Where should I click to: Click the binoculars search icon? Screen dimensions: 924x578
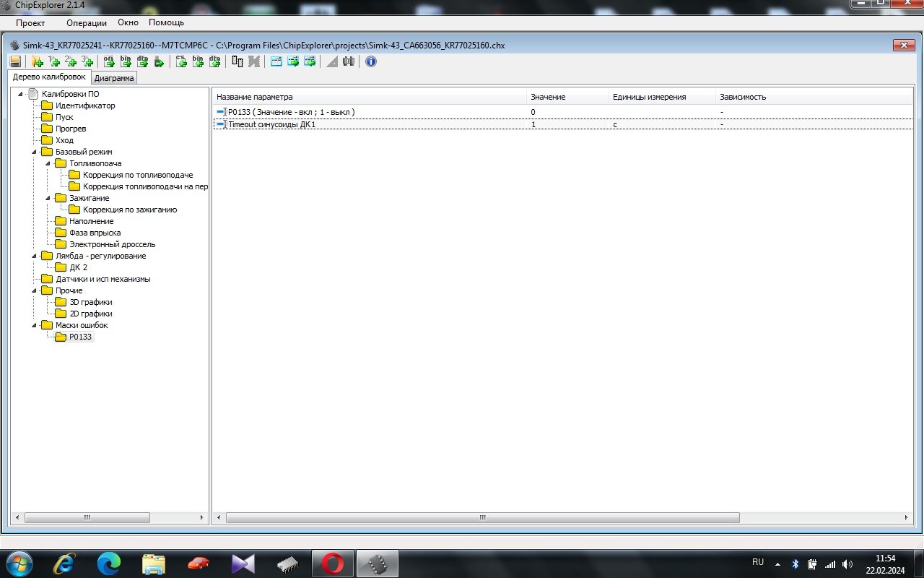point(349,62)
